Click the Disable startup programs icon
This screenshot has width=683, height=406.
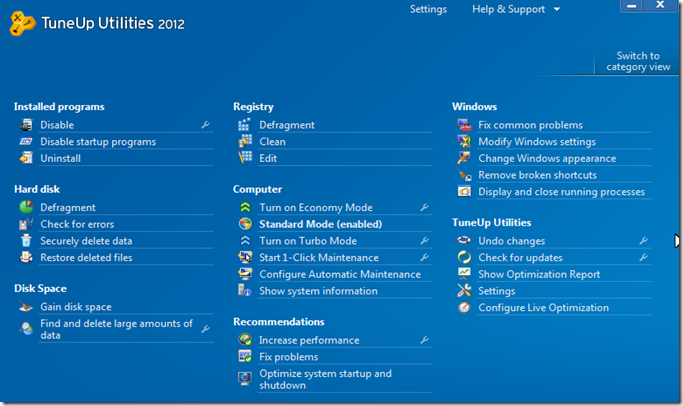click(x=26, y=142)
